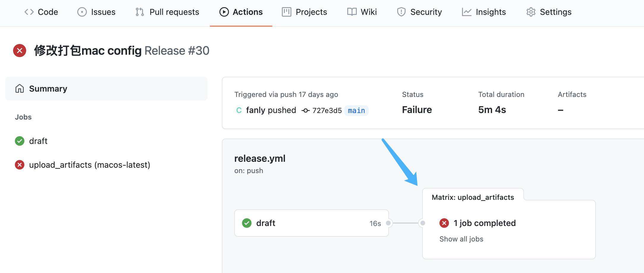644x273 pixels.
Task: Click the Summary home icon
Action: (x=20, y=89)
